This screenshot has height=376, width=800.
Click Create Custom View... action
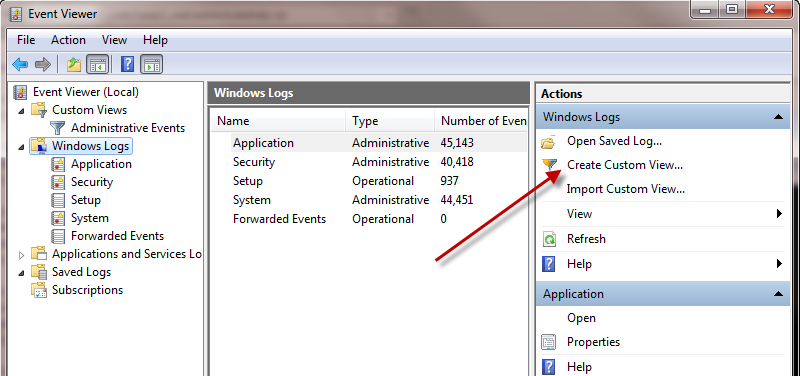[625, 165]
